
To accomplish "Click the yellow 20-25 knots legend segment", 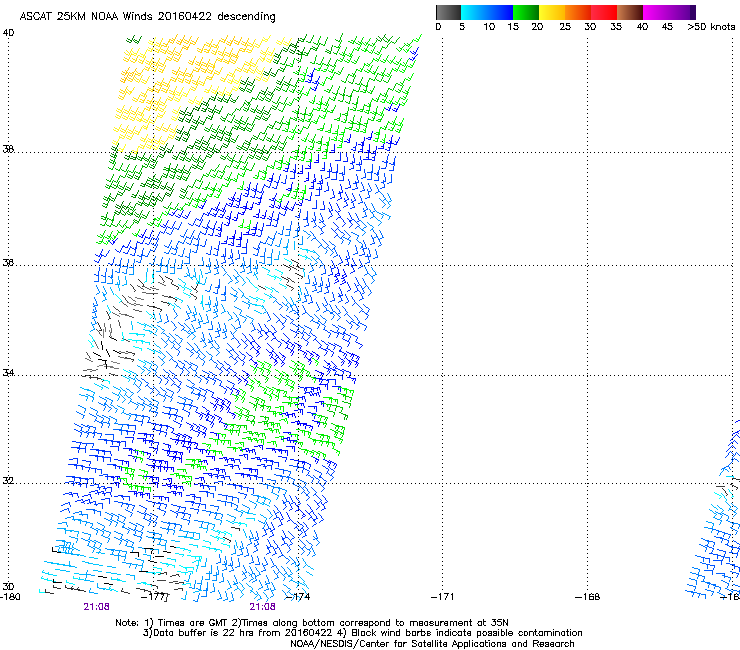I will (552, 12).
